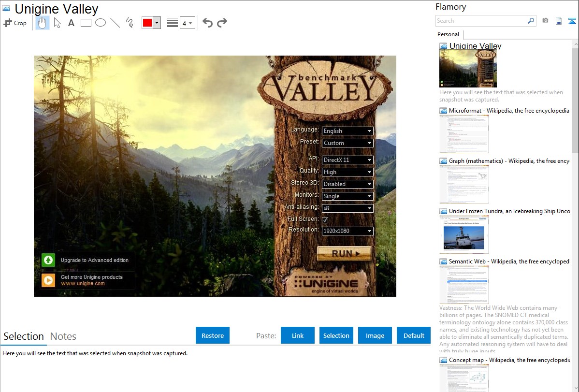Undo the last edit

point(207,23)
